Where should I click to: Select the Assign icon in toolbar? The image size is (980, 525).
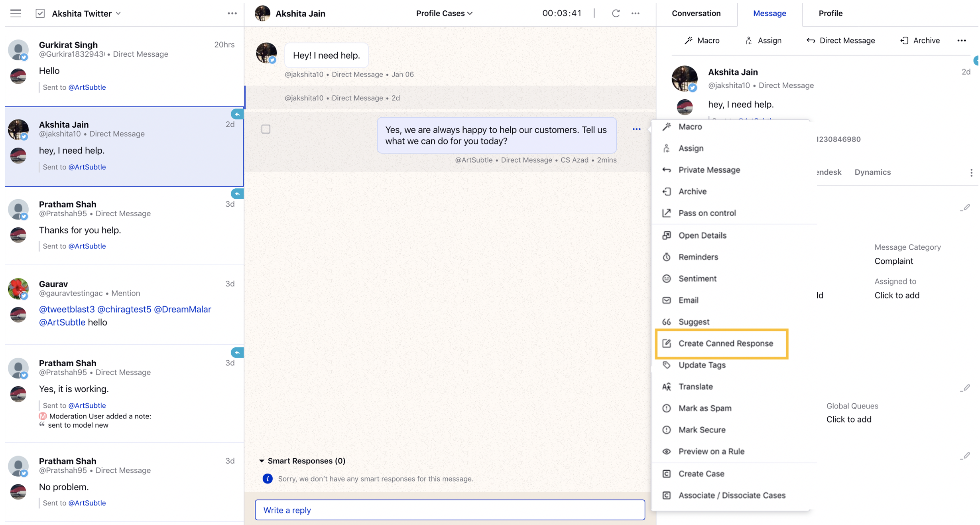749,40
